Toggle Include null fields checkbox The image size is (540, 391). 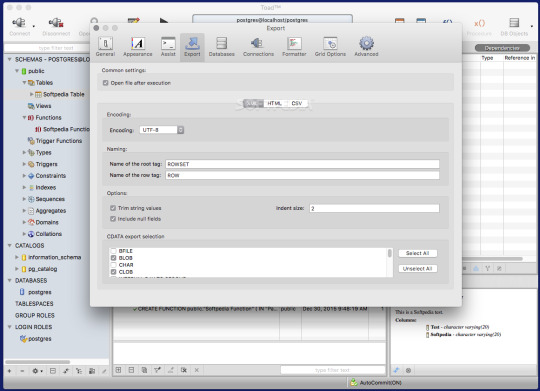pos(113,219)
